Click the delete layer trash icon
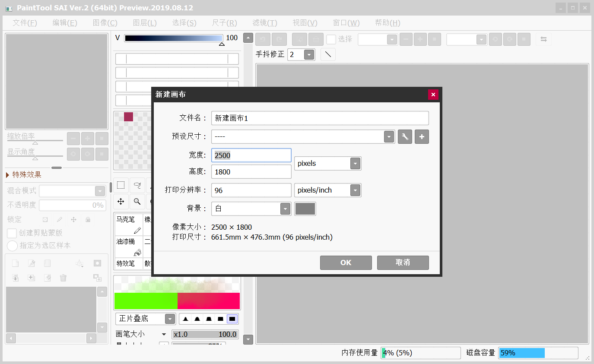The height and width of the screenshot is (364, 594). pyautogui.click(x=63, y=278)
